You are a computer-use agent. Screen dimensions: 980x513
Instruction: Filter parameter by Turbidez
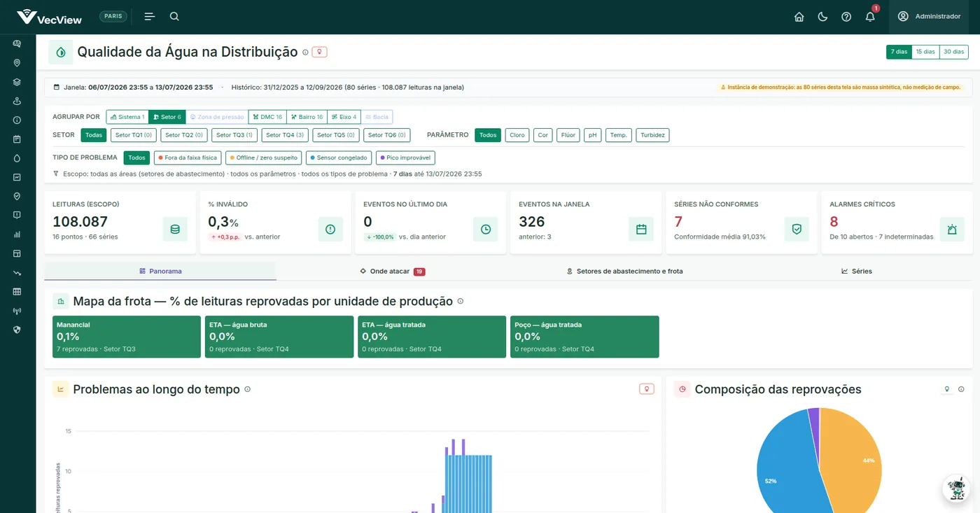(652, 135)
